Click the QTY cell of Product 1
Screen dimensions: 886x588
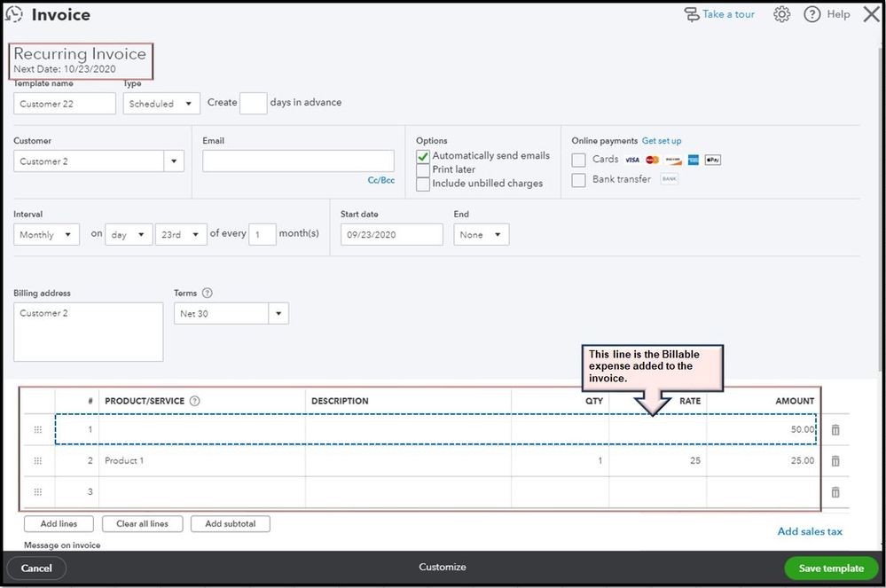coord(560,461)
